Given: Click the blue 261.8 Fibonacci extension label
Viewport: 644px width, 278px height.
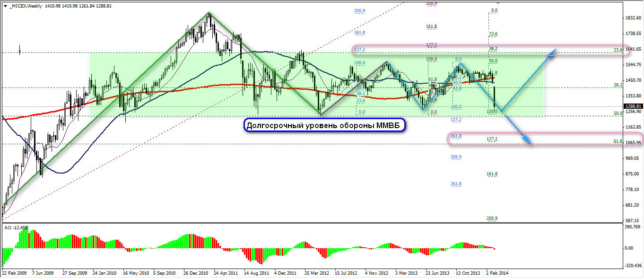Looking at the screenshot, I should tap(456, 184).
